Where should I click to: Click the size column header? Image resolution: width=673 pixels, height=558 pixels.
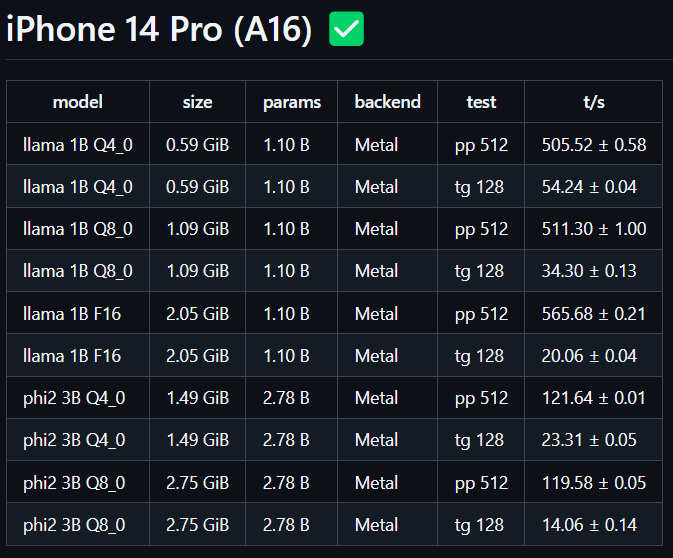pos(197,102)
